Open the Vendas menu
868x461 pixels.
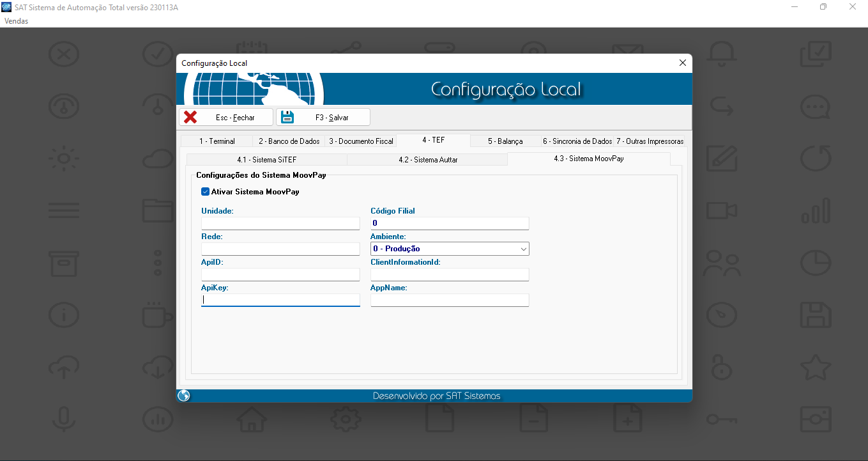point(16,21)
